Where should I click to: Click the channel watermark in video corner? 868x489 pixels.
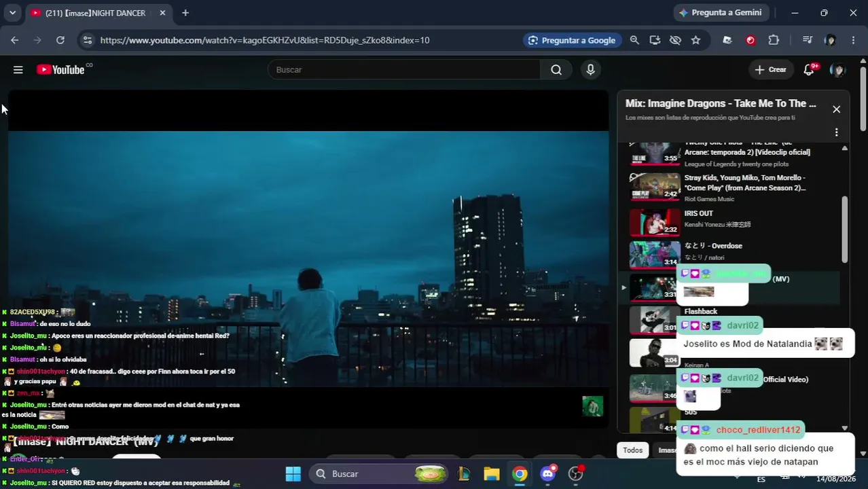592,406
